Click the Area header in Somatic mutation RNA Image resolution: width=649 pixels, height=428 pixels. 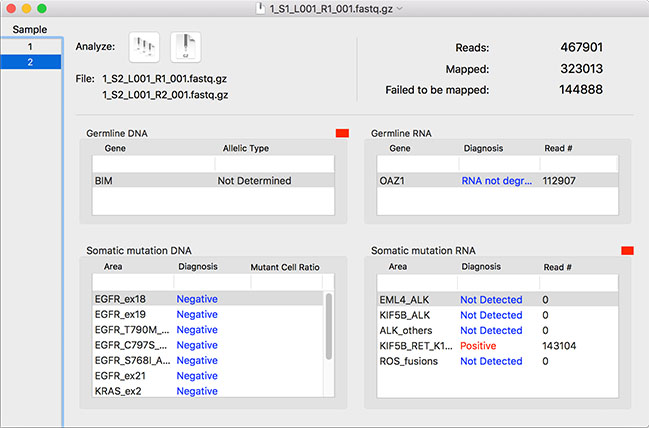tap(398, 267)
